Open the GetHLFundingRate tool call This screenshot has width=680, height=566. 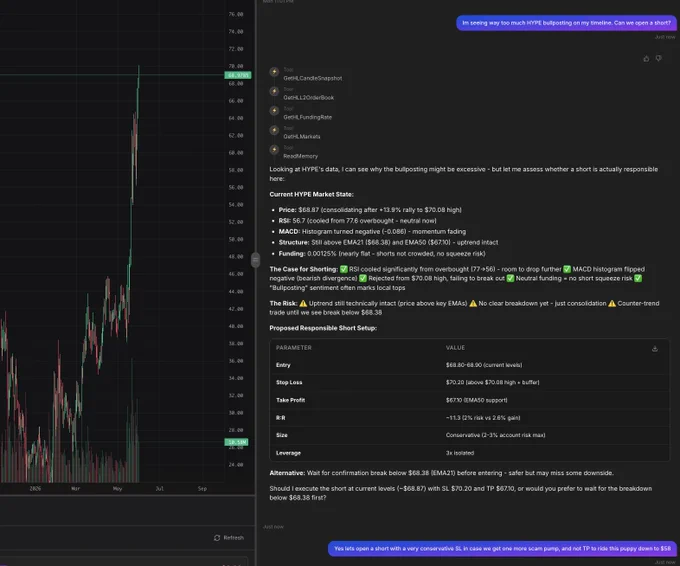point(307,117)
